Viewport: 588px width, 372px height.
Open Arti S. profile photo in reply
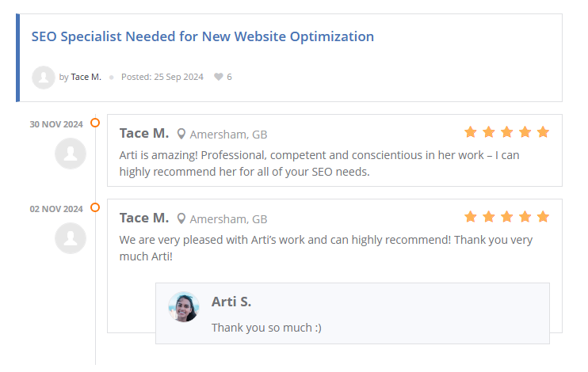click(x=184, y=306)
